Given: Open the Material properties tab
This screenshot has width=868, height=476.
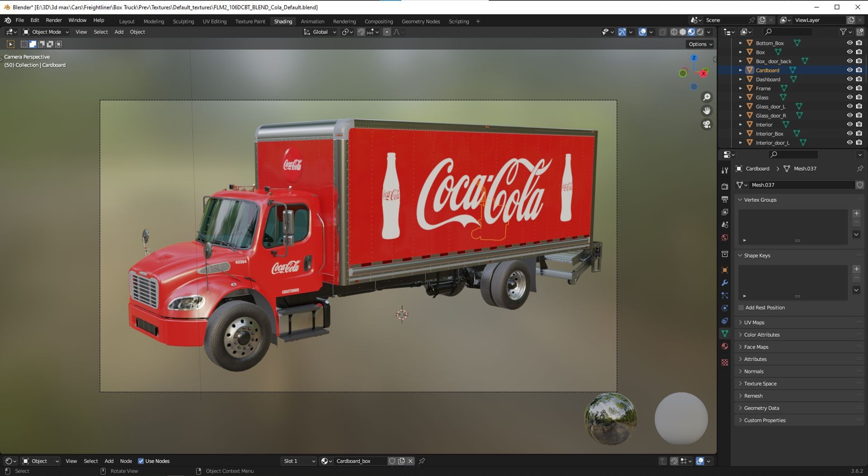Looking at the screenshot, I should [x=725, y=346].
